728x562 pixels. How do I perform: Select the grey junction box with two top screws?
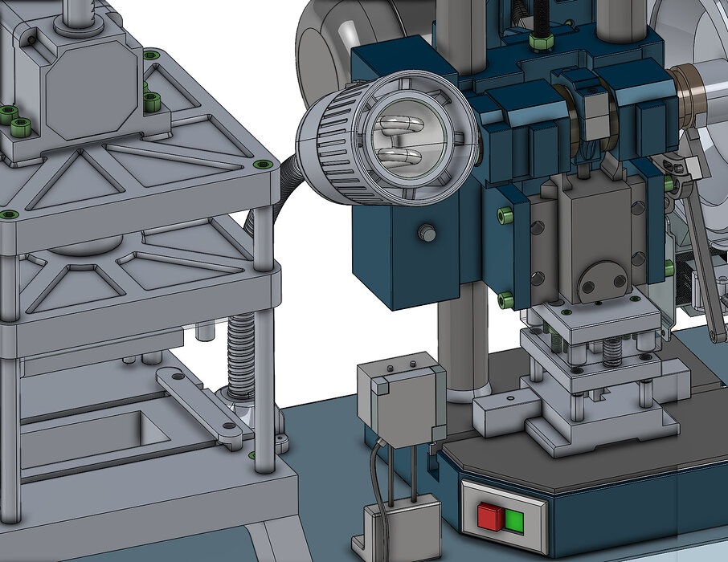(x=401, y=400)
